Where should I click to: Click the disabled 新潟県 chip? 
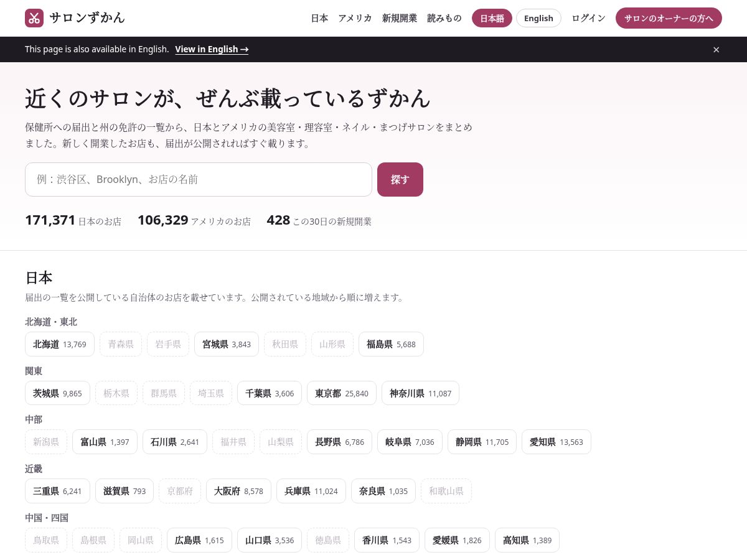tap(46, 442)
